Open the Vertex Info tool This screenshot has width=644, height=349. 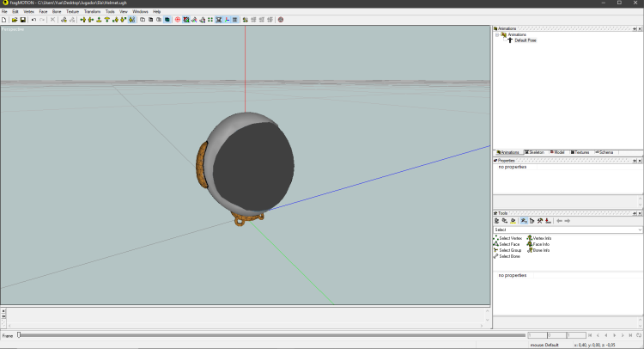pos(542,238)
